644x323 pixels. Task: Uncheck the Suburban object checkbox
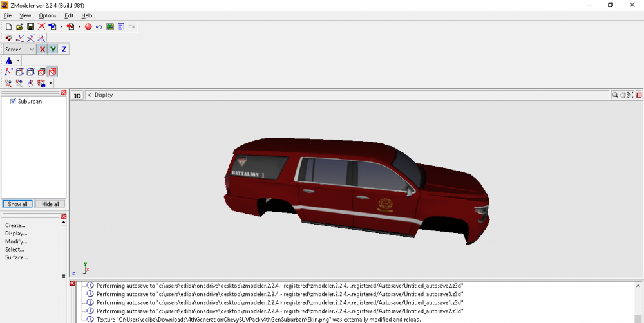pos(13,101)
